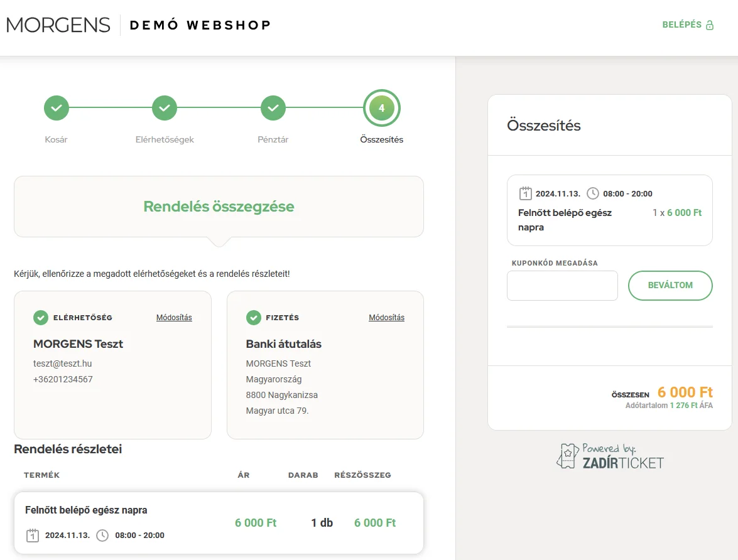738x560 pixels.
Task: Click the MORGENS logo
Action: (58, 25)
